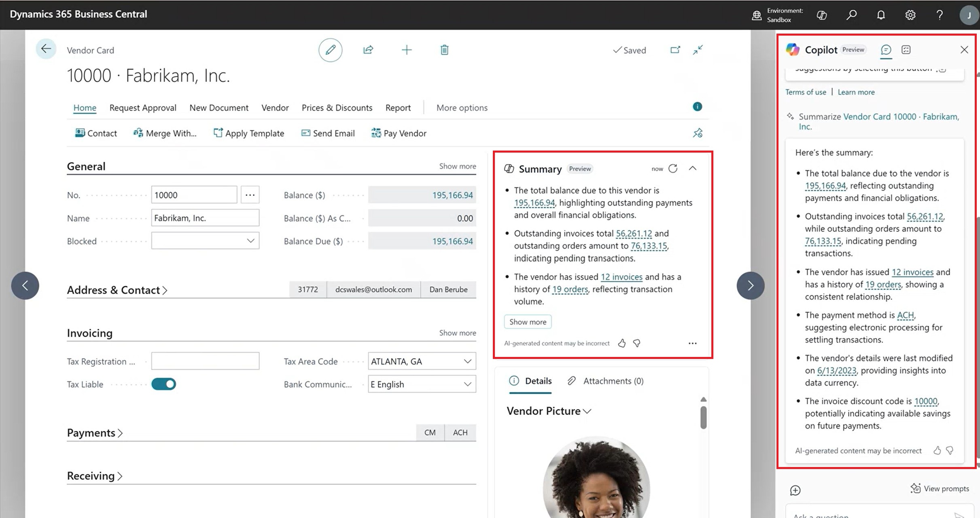Click the Name input field

(205, 218)
